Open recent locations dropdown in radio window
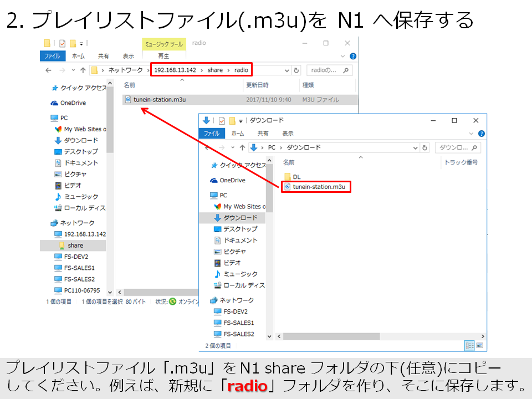This screenshot has width=532, height=399. (x=73, y=70)
